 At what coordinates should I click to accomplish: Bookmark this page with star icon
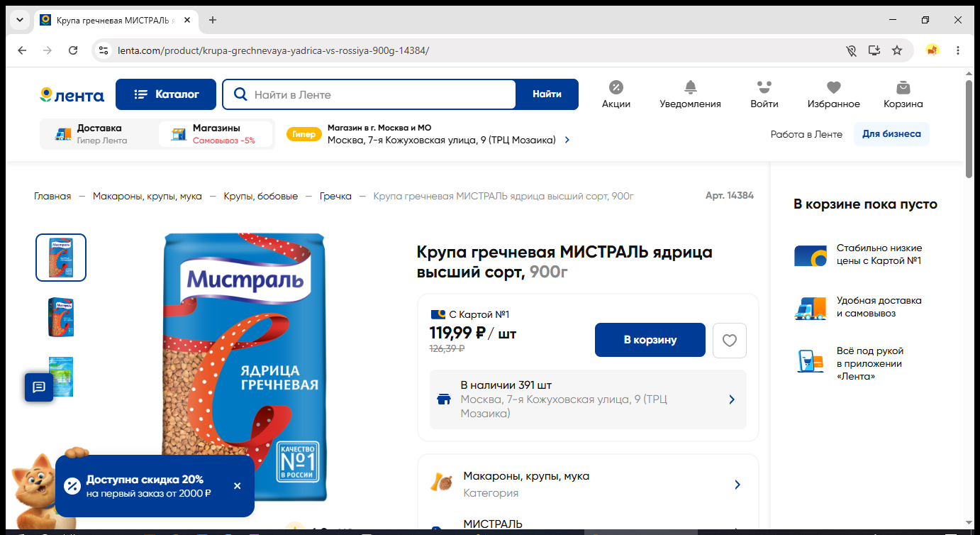click(x=897, y=50)
